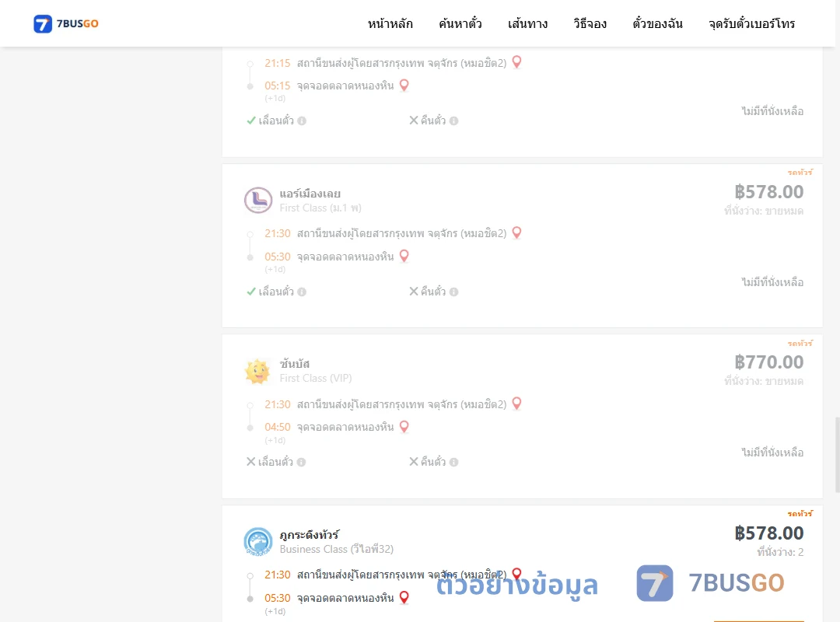The width and height of the screenshot is (840, 622).
Task: Click the 05:15 arrival time
Action: pos(278,86)
